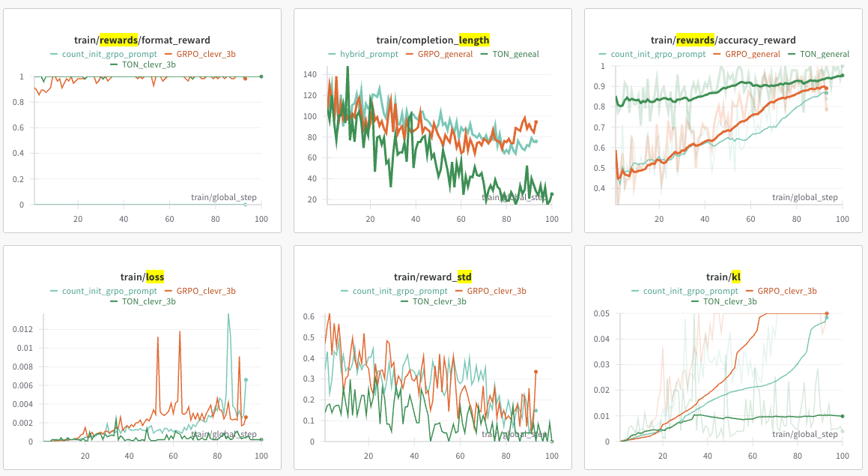Click count_init_grpo_prompt legend in train/kl chart
Image resolution: width=868 pixels, height=476 pixels.
685,291
